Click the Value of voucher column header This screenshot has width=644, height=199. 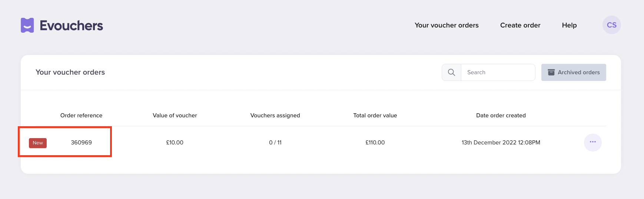(175, 115)
